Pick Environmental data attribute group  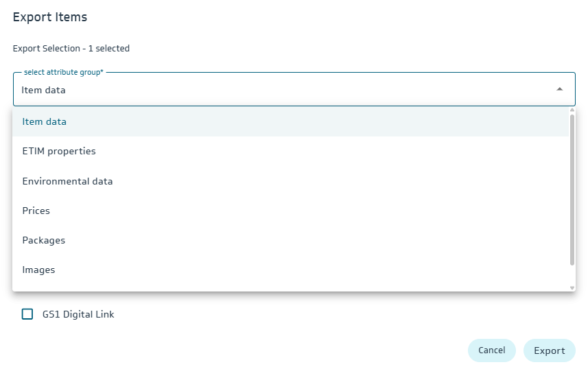67,181
